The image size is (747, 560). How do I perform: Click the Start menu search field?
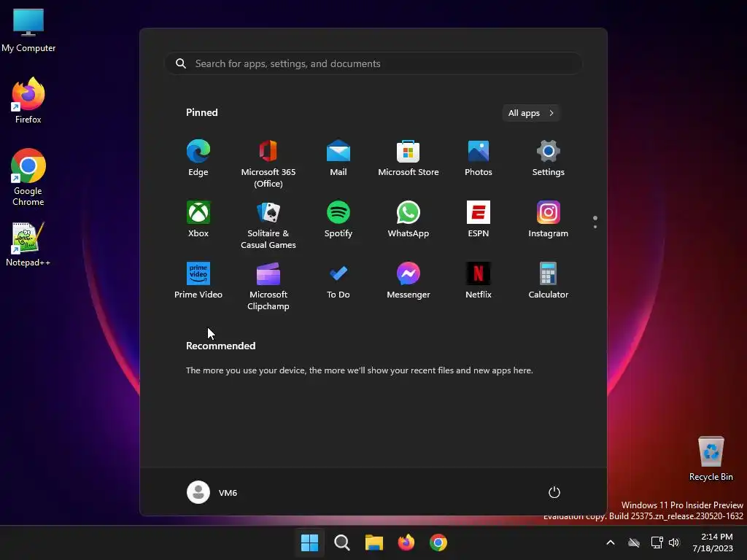coord(373,63)
